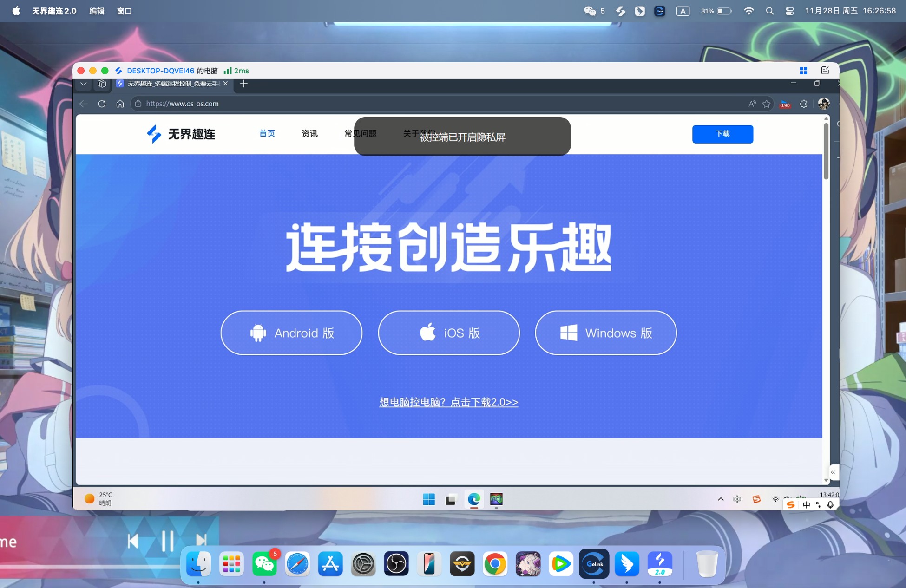Viewport: 906px width, 588px height.
Task: Open the 窗口 menu
Action: point(124,11)
